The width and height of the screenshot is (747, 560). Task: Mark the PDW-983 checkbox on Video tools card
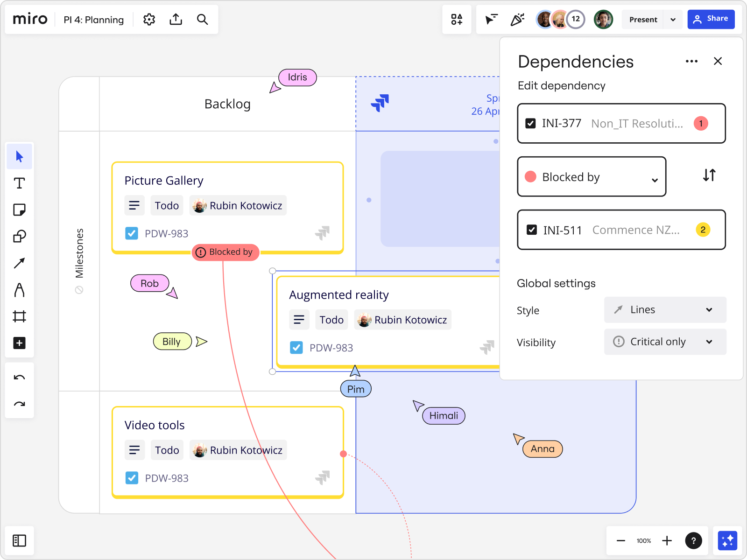click(132, 478)
